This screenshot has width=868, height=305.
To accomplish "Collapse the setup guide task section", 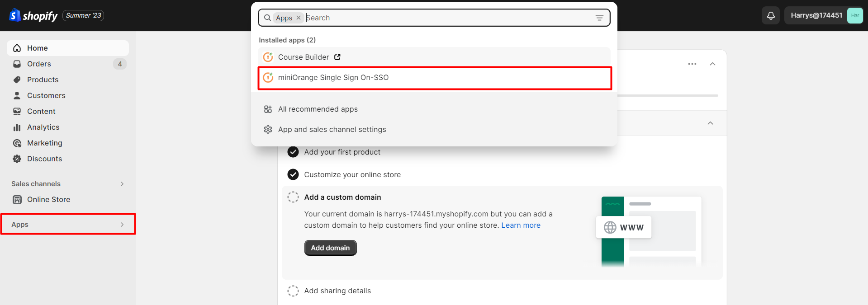I will click(x=711, y=123).
